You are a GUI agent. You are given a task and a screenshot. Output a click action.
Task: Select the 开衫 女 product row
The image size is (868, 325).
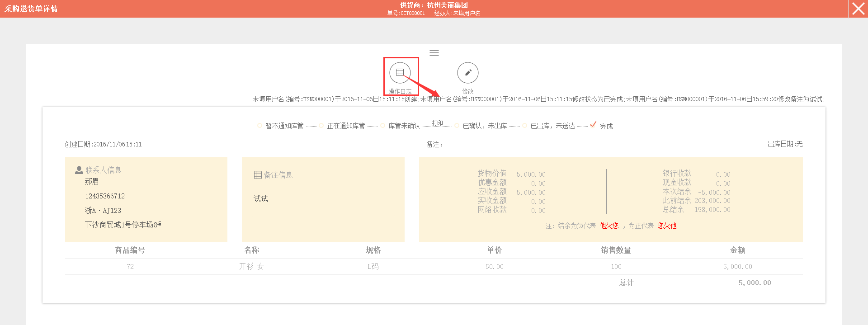click(251, 267)
